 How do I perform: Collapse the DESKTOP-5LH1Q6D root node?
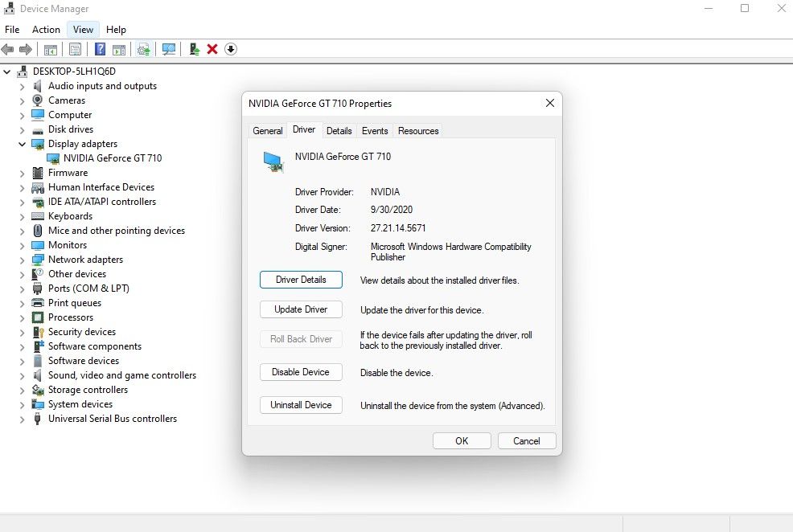coord(7,72)
